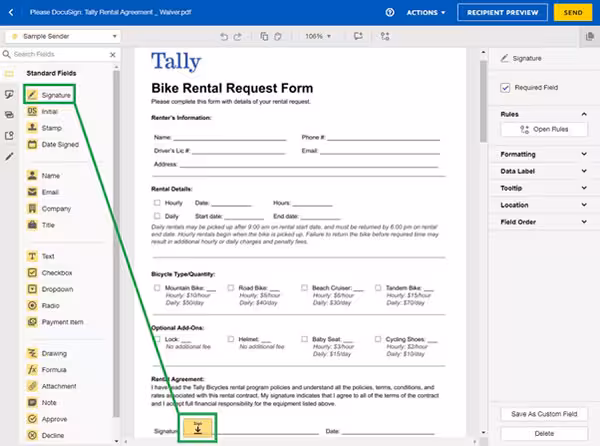Check the Cycling Shoes add-on checkbox

[x=378, y=339]
